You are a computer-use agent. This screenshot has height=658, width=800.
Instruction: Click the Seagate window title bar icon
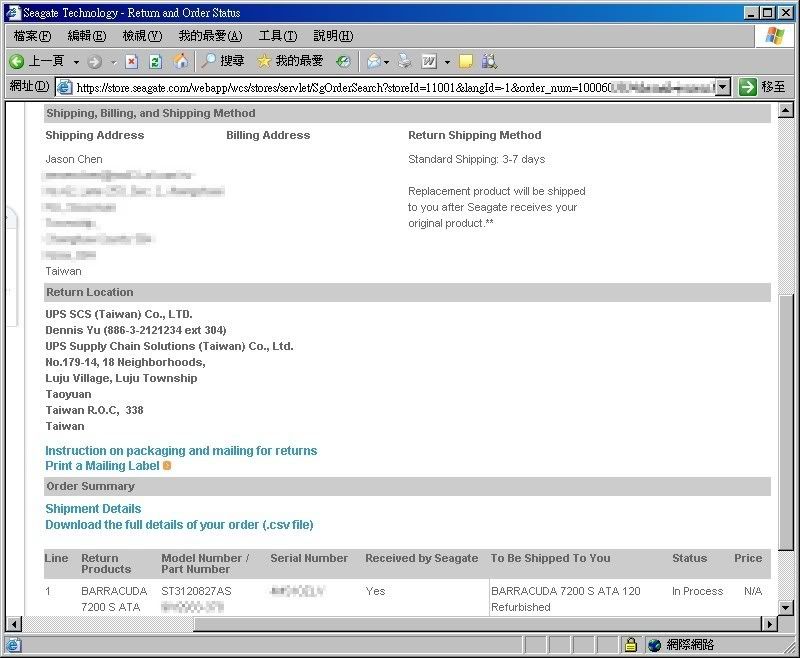[13, 12]
